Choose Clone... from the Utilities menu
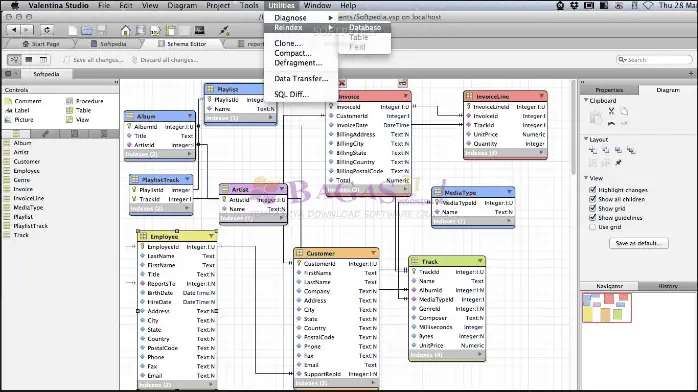This screenshot has height=392, width=698. 301,43
